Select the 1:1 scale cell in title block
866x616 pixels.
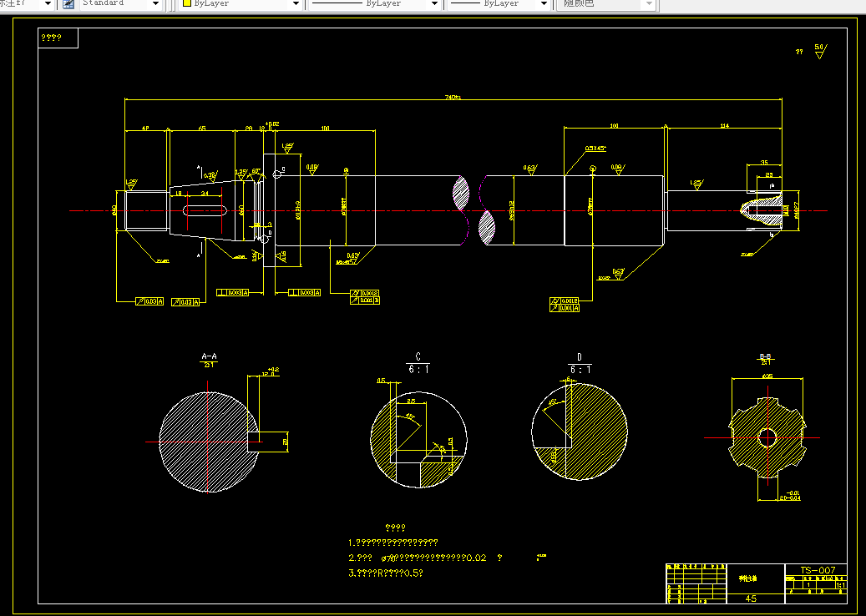point(841,585)
